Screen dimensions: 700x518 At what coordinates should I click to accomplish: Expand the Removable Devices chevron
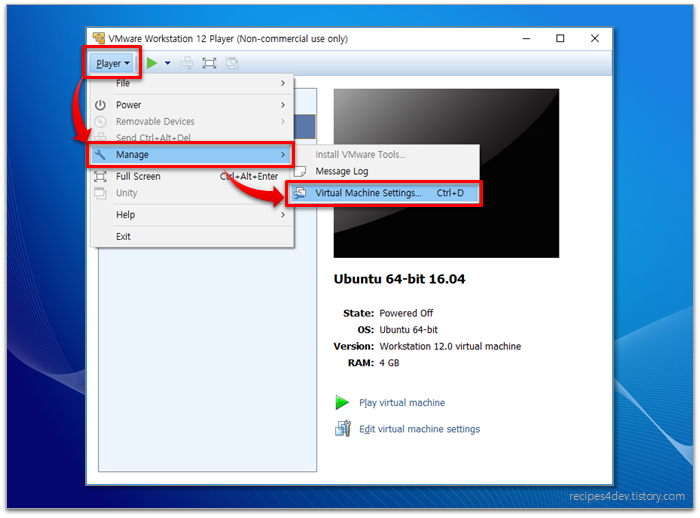283,121
